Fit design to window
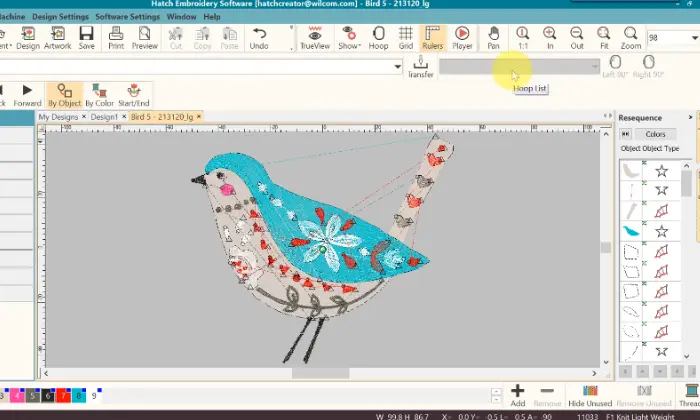 click(604, 37)
